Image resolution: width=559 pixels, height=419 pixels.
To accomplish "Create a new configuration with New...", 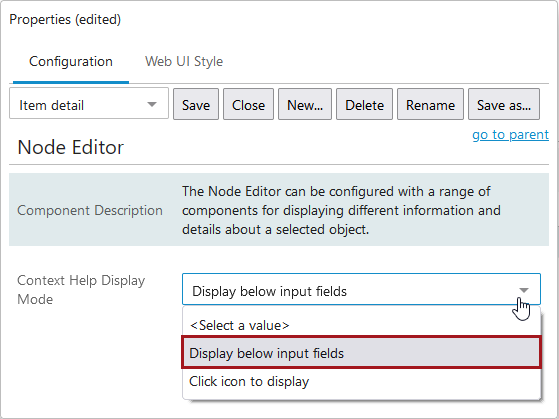I will [x=305, y=104].
